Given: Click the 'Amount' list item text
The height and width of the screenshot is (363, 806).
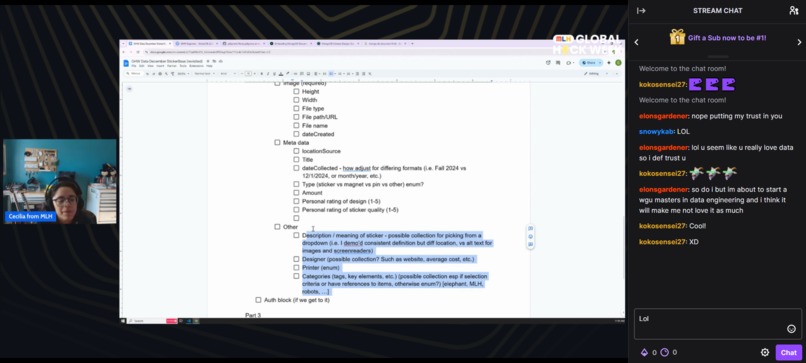Looking at the screenshot, I should tap(313, 193).
